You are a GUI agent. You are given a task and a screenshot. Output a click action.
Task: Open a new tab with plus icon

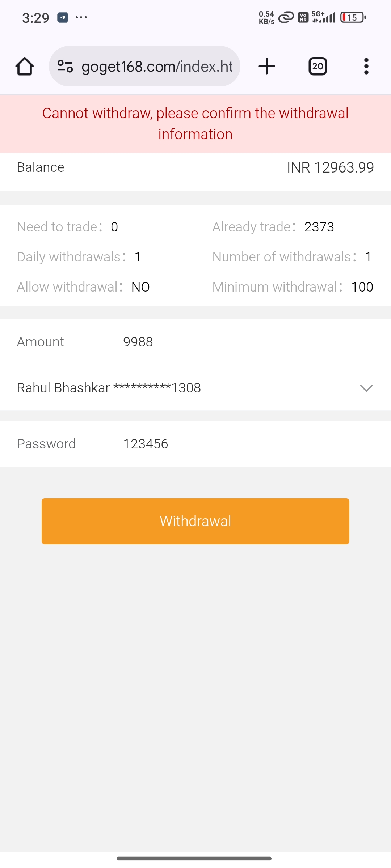click(267, 67)
